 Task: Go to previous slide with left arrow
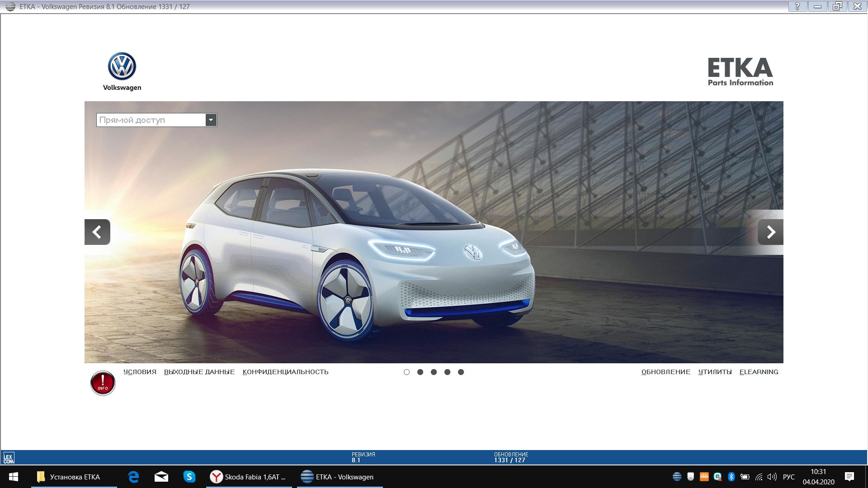(97, 232)
